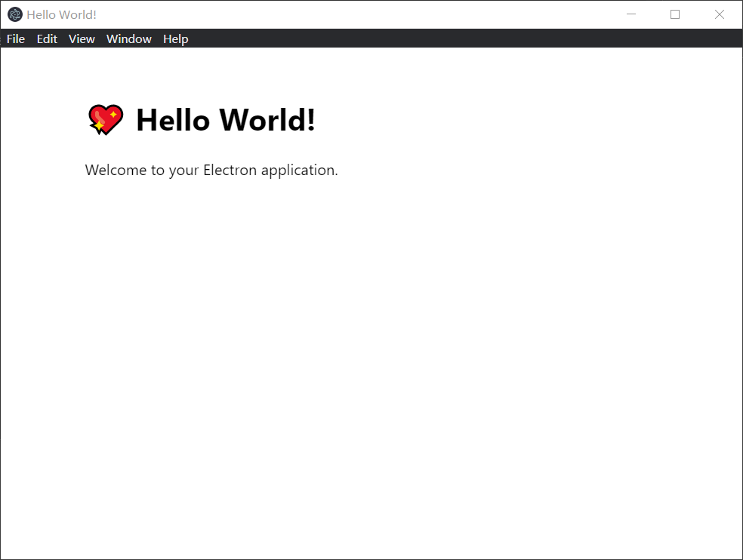
Task: Open the Window menu
Action: point(129,38)
